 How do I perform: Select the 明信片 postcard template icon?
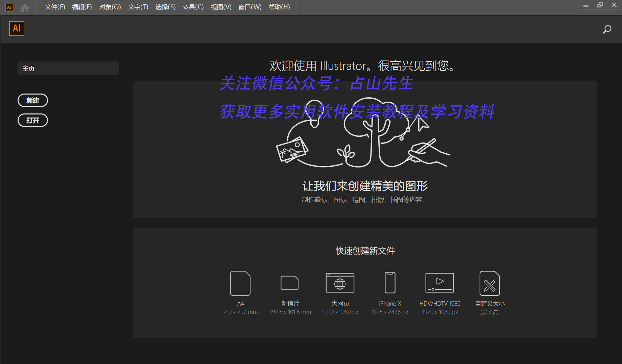(x=290, y=284)
